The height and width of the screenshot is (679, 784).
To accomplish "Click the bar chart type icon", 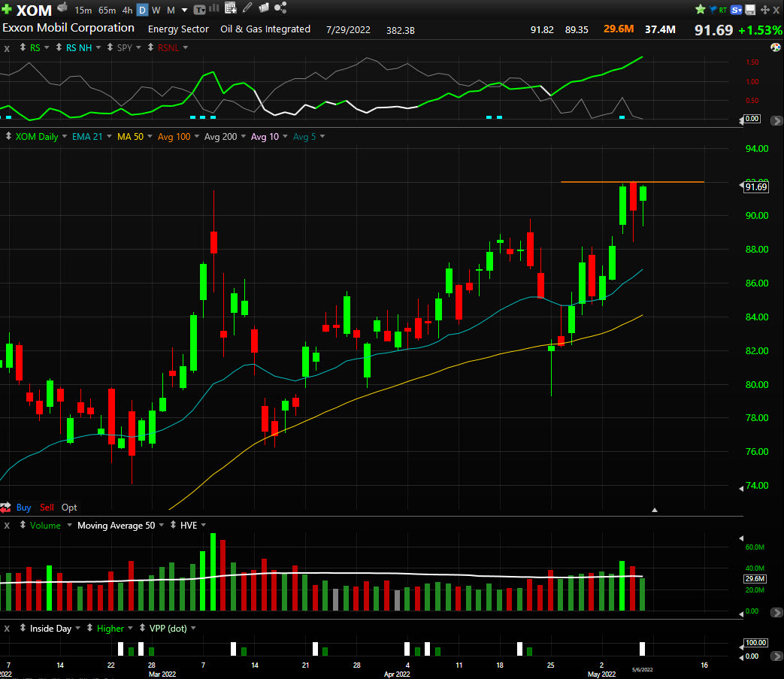I will (x=214, y=8).
